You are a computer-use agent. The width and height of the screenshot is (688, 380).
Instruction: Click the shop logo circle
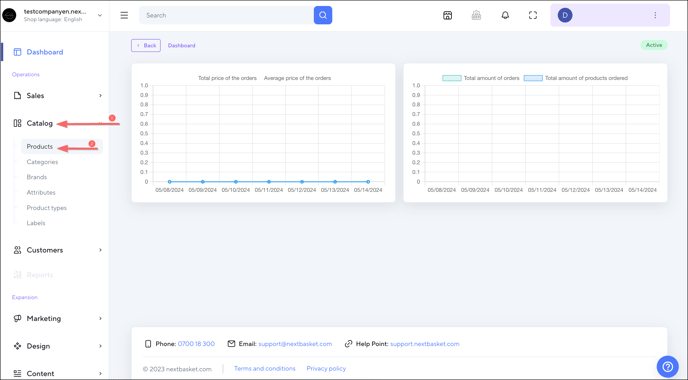click(9, 15)
